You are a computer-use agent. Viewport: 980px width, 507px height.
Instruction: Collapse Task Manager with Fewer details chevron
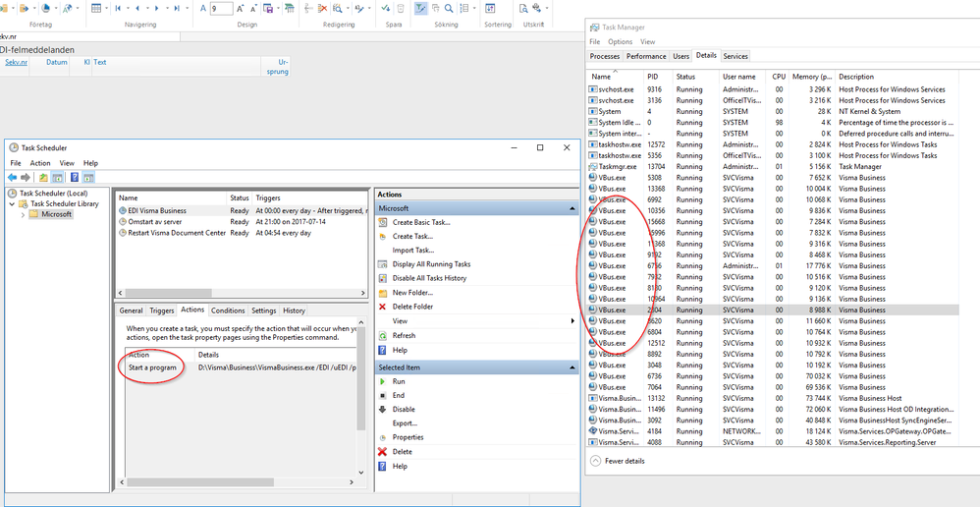(595, 461)
